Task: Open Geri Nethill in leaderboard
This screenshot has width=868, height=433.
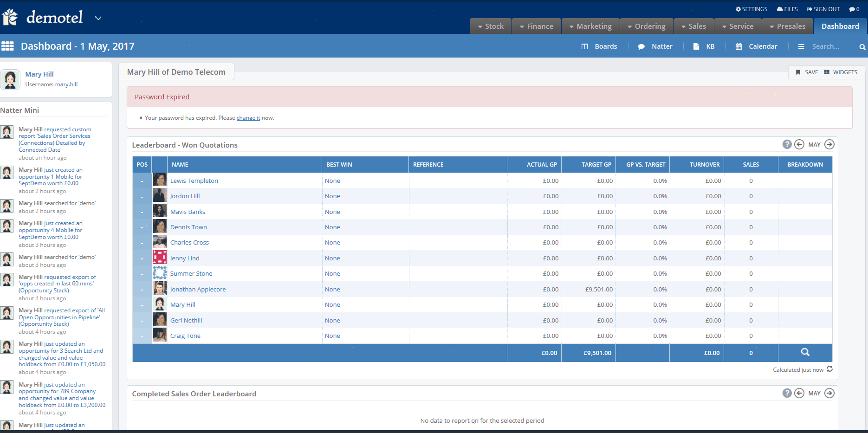Action: [186, 321]
